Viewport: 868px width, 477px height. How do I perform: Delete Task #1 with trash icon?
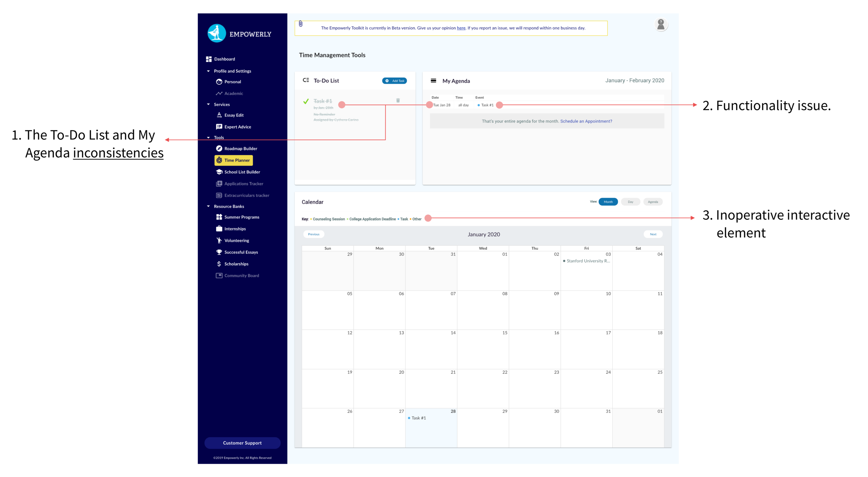[398, 100]
